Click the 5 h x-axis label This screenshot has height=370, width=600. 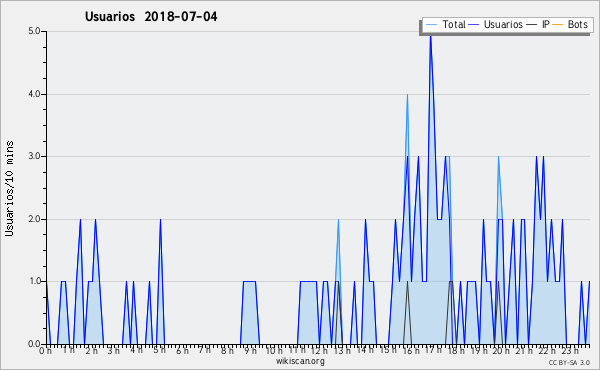159,350
